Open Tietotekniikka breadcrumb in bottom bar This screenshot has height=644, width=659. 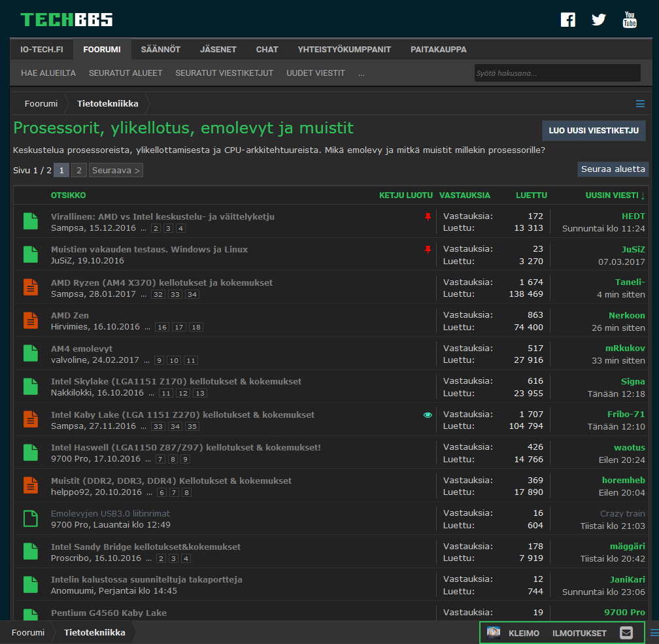pyautogui.click(x=95, y=633)
